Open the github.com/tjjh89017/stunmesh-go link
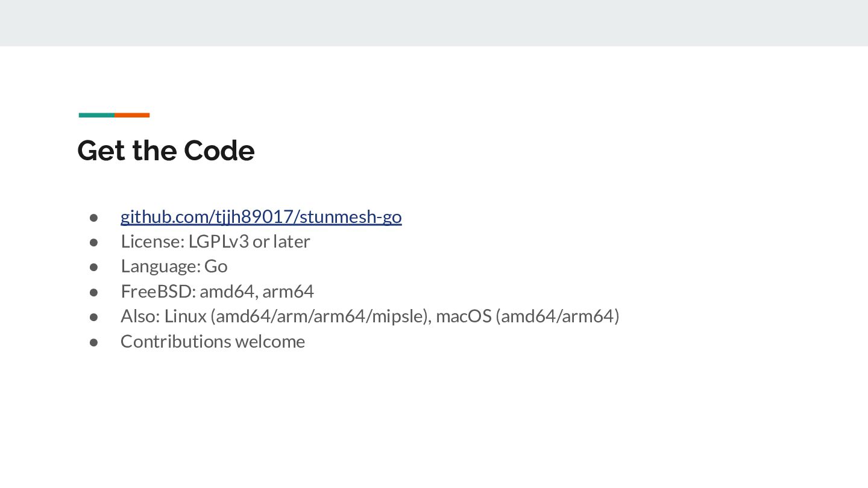The image size is (868, 488). click(261, 216)
